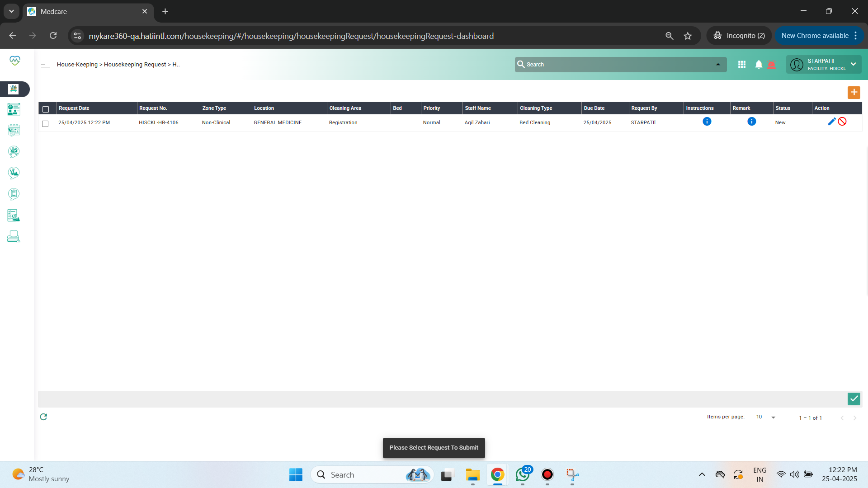Screen dimensions: 868x488
Task: Open Remark info icon for HISCKL-HR-4106
Action: click(x=751, y=122)
